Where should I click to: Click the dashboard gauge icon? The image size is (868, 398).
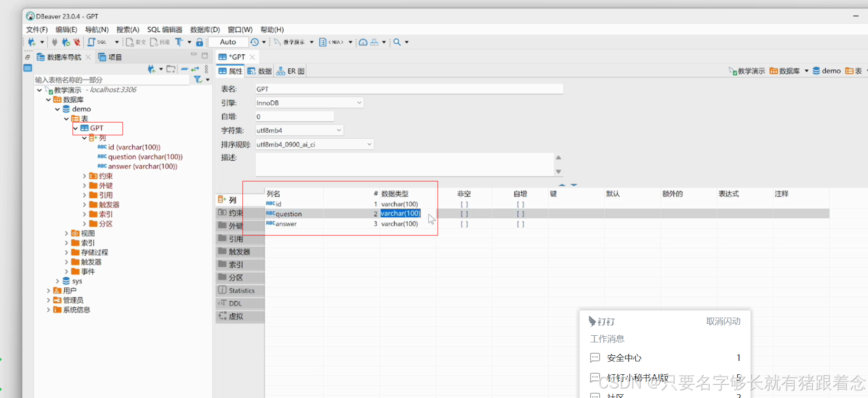pos(363,42)
